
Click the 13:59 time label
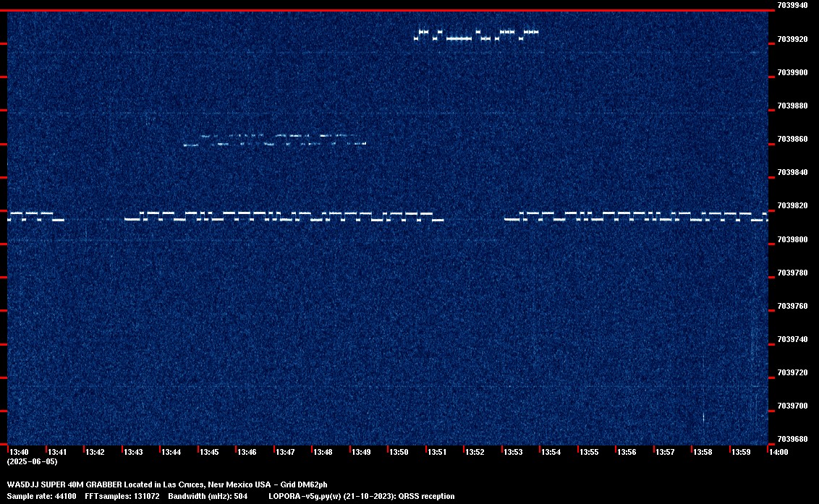[x=741, y=452]
